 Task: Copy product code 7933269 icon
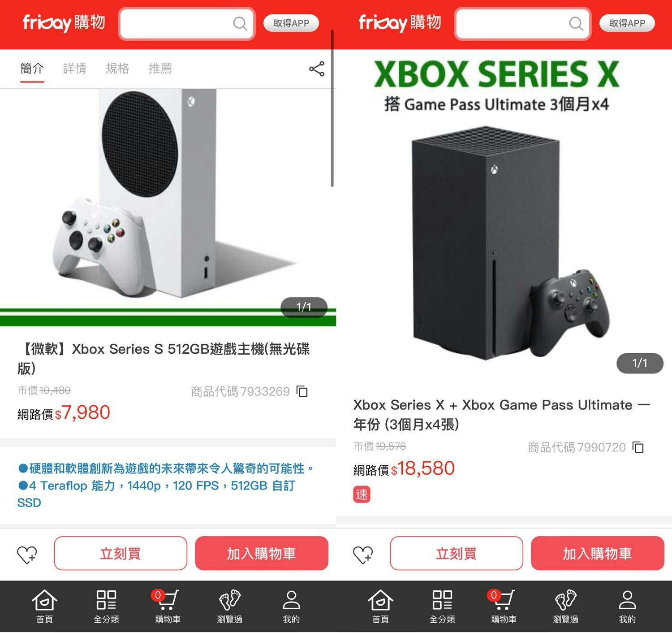pyautogui.click(x=302, y=391)
